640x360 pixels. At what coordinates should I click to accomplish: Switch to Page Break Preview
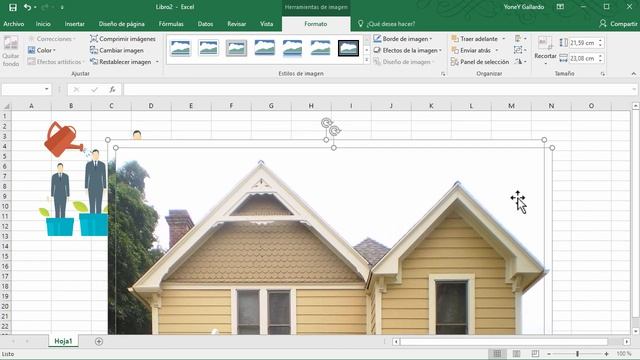click(x=535, y=353)
